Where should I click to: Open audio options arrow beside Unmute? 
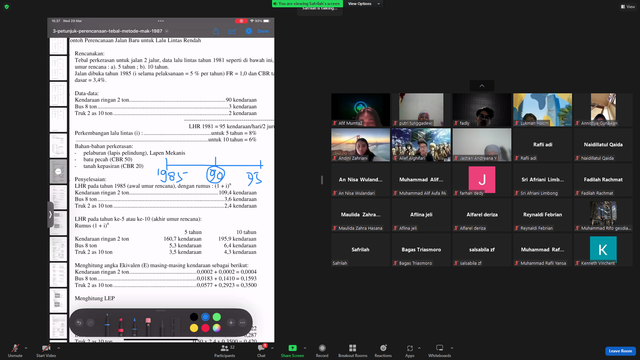click(26, 348)
